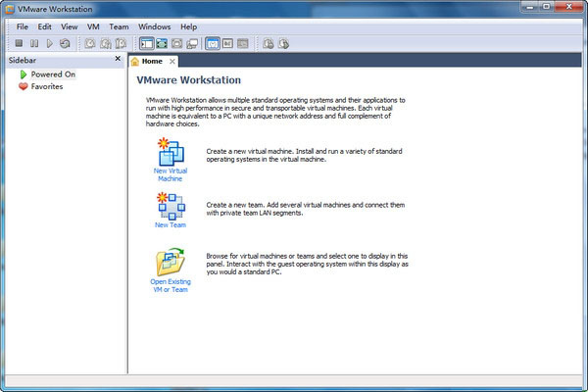Viewport: 588px width, 392px height.
Task: Click the Open Existing VM folder icon
Action: [x=169, y=263]
